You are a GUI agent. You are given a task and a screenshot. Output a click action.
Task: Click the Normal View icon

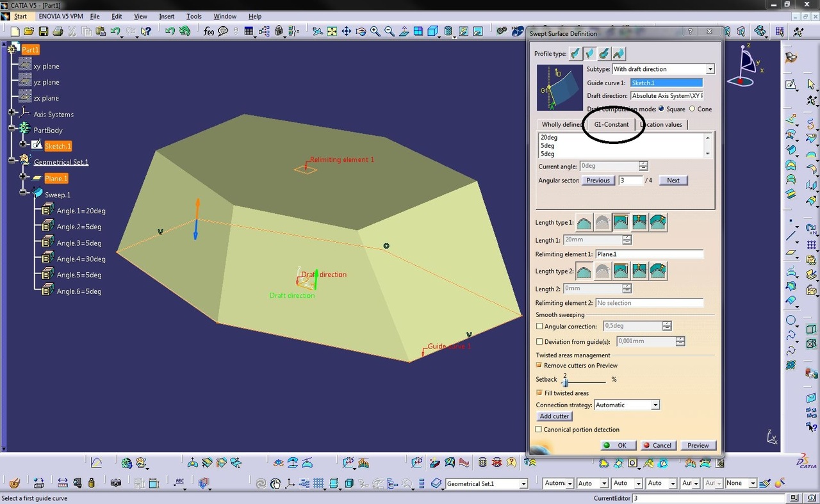404,31
